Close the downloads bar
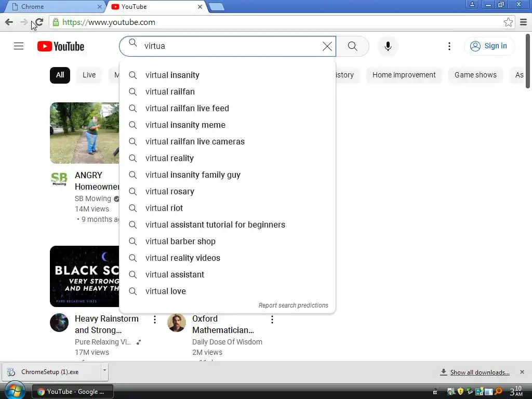Screen dimensions: 532x399 (x=522, y=372)
